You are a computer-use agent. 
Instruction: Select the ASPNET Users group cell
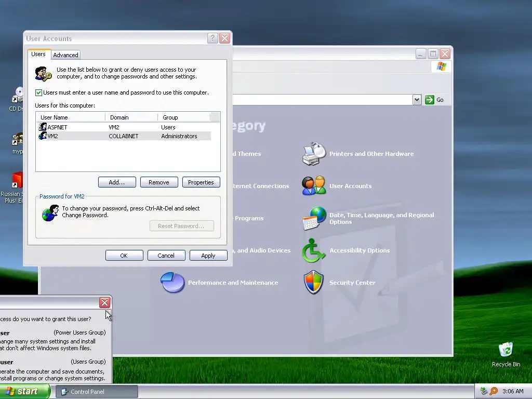coord(168,127)
